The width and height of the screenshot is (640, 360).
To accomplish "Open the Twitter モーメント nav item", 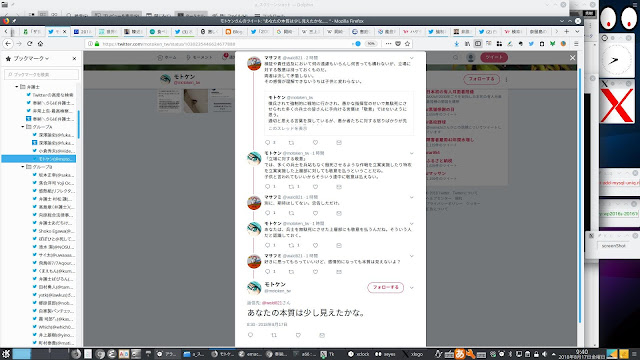I will (199, 58).
